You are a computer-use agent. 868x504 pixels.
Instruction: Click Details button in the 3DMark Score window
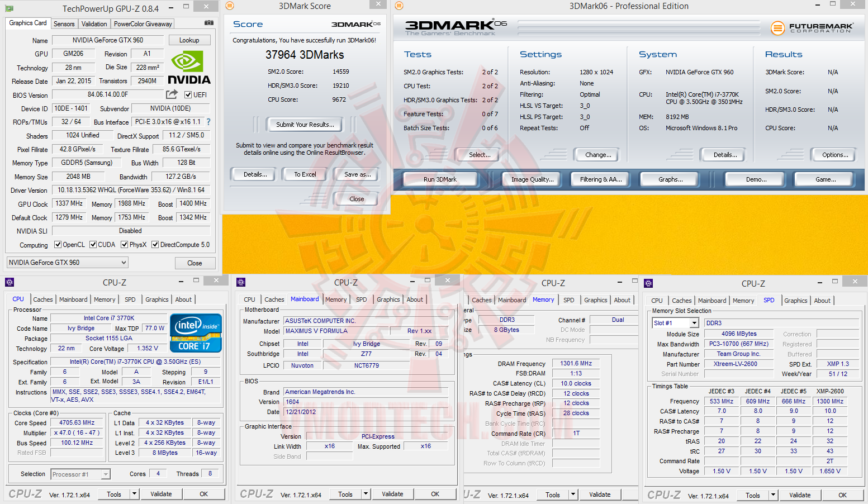[x=255, y=174]
